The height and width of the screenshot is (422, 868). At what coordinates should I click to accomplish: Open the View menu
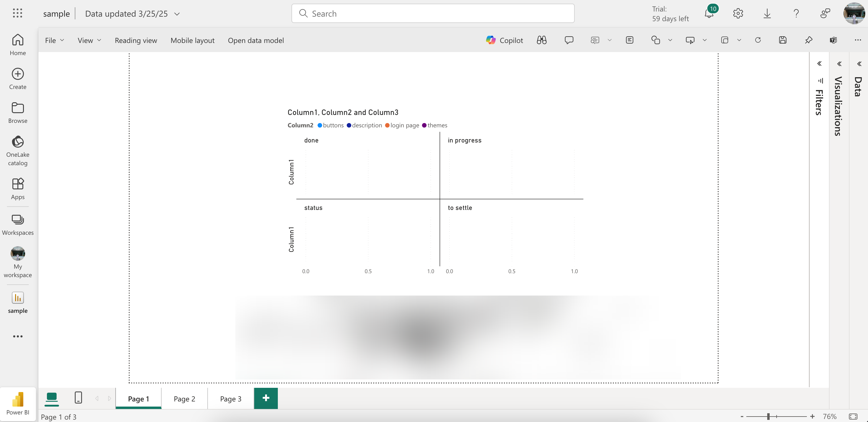(x=89, y=41)
